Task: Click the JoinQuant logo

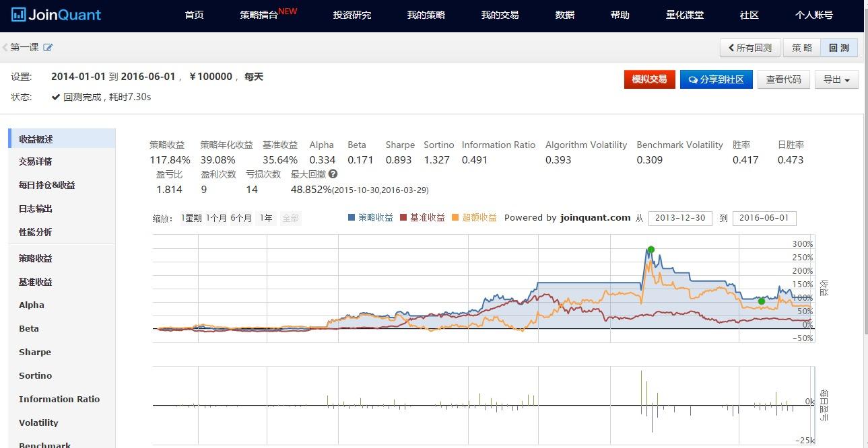Action: click(x=56, y=15)
